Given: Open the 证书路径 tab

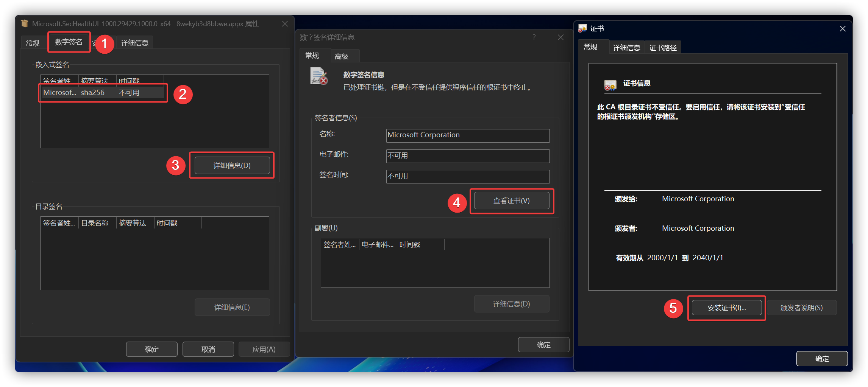Looking at the screenshot, I should click(662, 47).
